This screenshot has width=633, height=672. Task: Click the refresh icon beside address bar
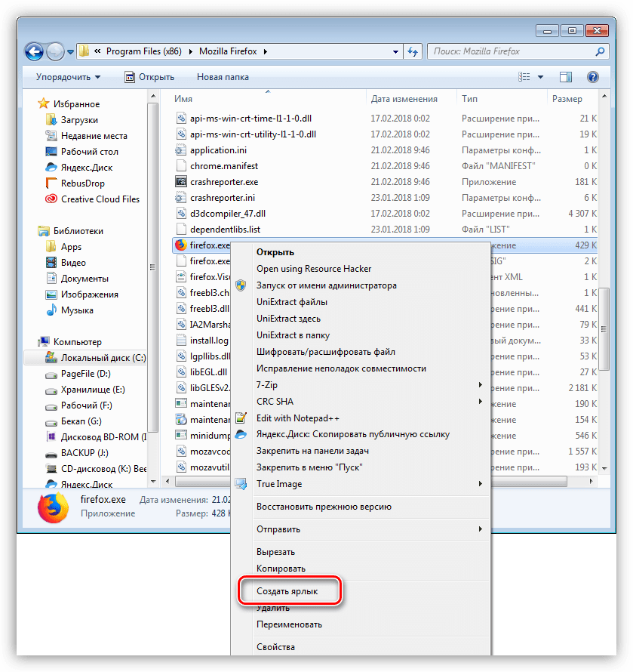coord(413,51)
